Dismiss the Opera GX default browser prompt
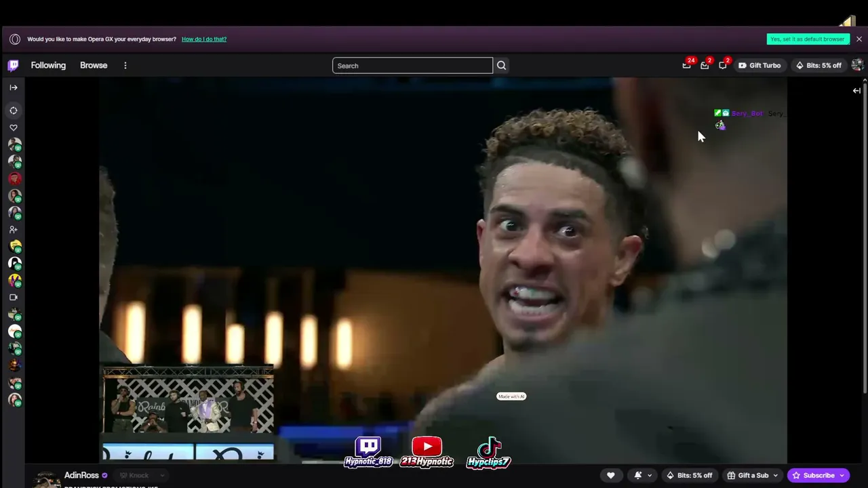Viewport: 868px width, 488px height. (859, 39)
